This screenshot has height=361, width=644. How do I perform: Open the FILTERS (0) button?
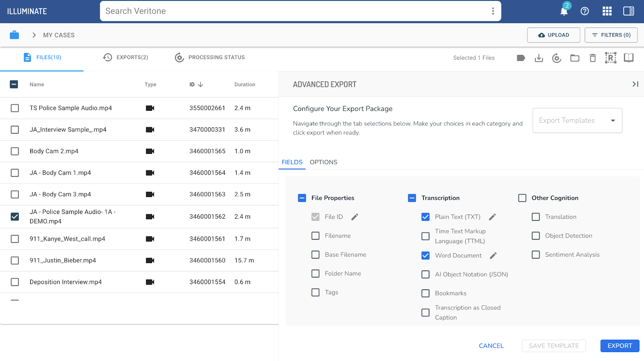(611, 35)
